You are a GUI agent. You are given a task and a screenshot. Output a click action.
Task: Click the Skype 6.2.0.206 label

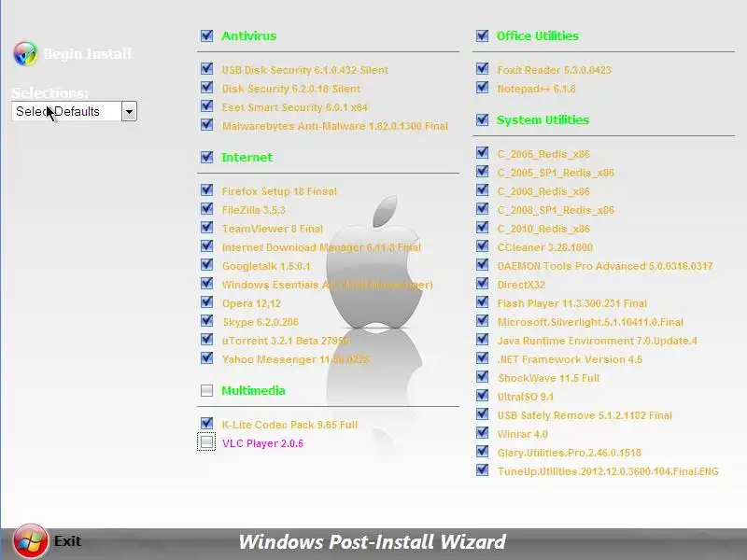click(x=261, y=322)
